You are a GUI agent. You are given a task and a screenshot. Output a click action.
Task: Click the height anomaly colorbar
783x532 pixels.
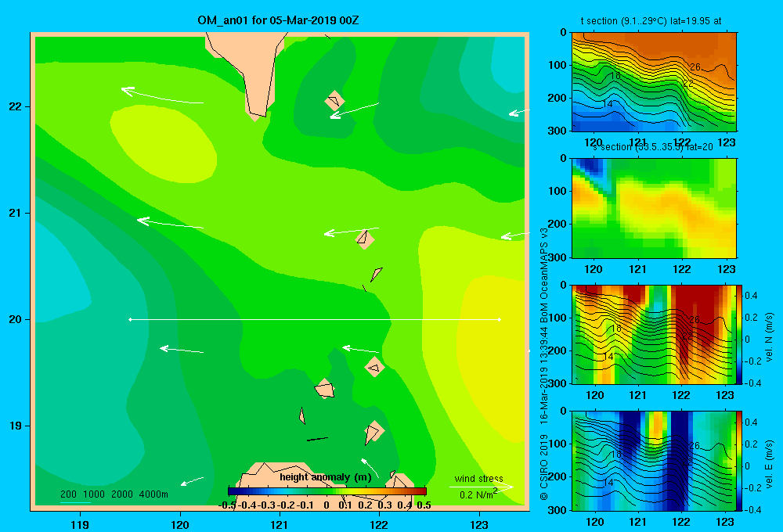pyautogui.click(x=327, y=491)
